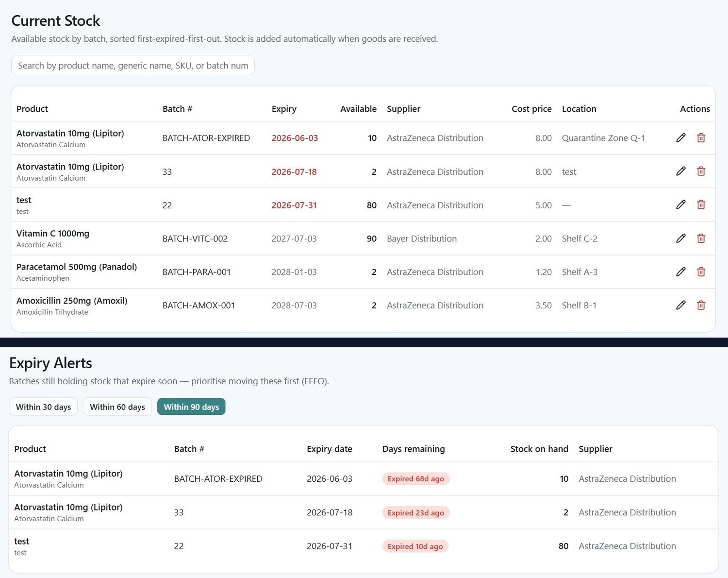
Task: Click the Days remaining column header
Action: pos(414,449)
